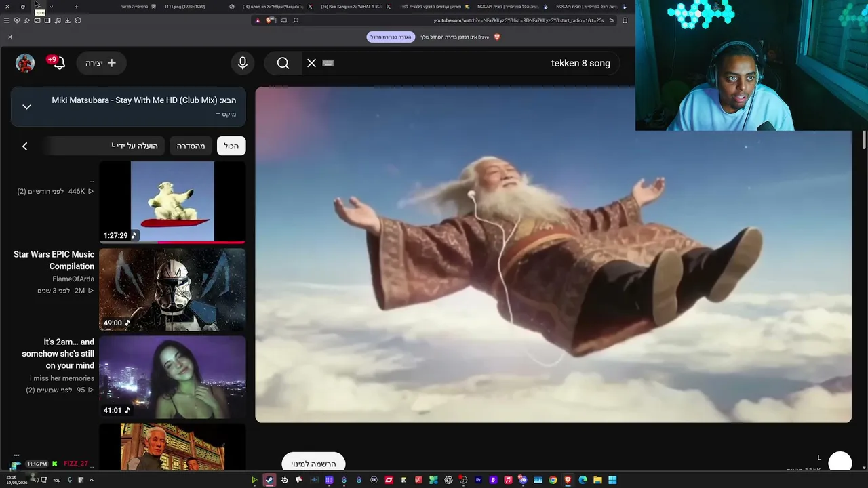
Task: Open the downloads icon in Brave toolbar
Action: (x=68, y=20)
